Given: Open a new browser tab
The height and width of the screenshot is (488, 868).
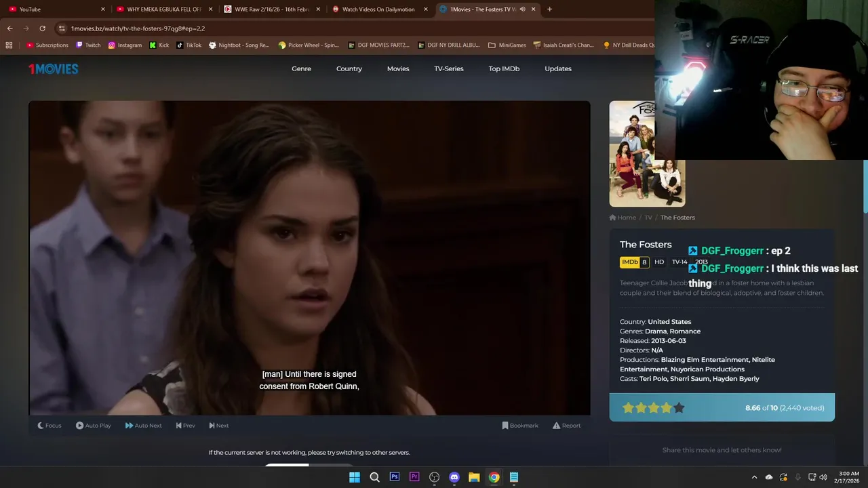Looking at the screenshot, I should click(x=549, y=9).
